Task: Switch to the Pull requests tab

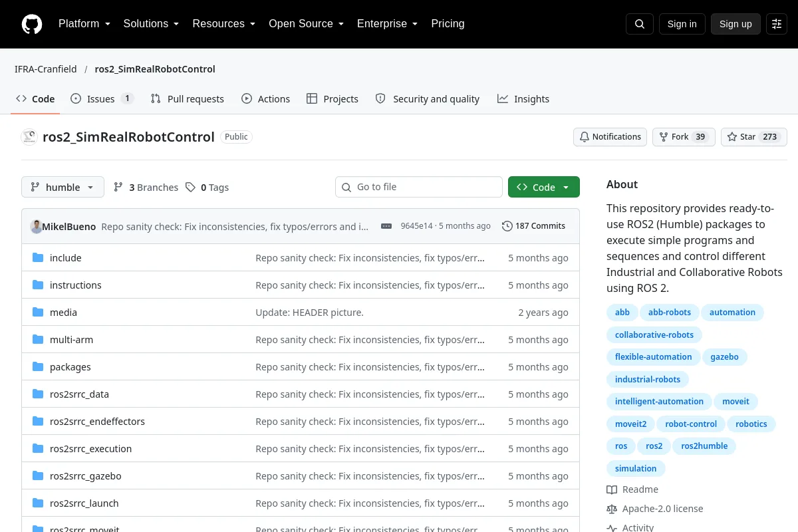Action: coord(188,98)
